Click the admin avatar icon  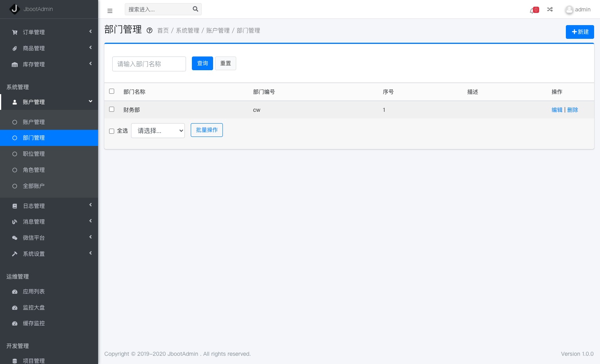click(569, 10)
